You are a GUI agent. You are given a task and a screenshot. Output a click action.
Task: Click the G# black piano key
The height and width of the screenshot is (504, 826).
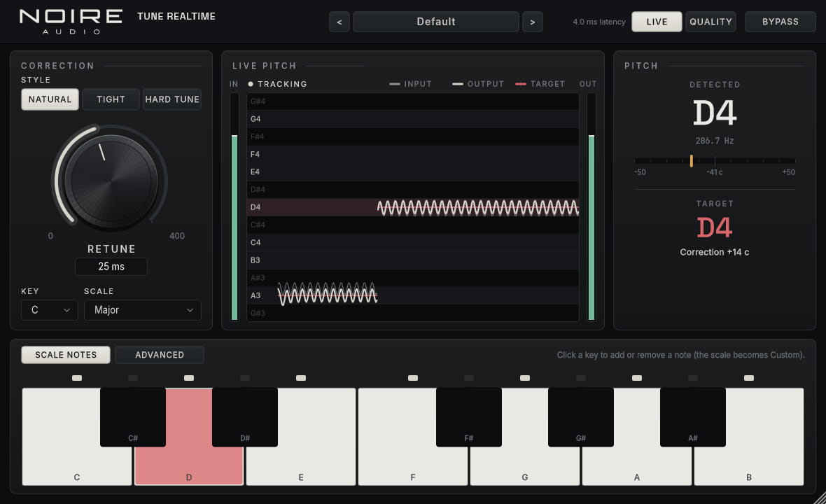click(x=581, y=417)
